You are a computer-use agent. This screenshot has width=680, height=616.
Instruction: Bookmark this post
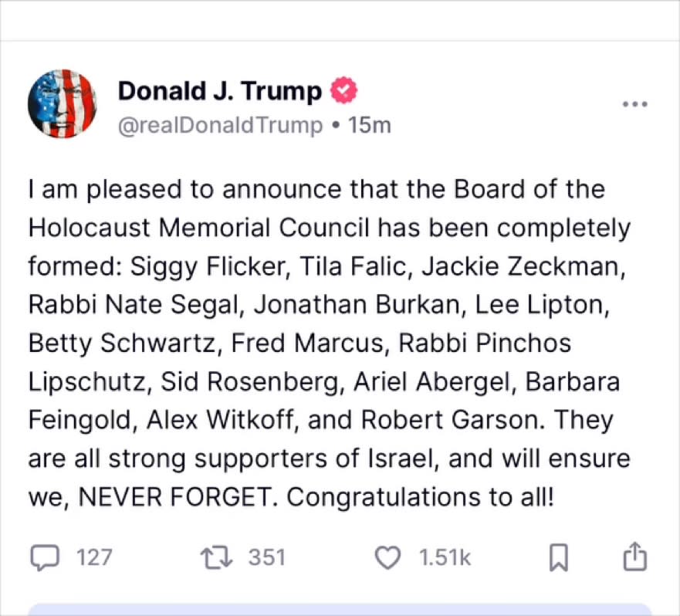[x=559, y=557]
